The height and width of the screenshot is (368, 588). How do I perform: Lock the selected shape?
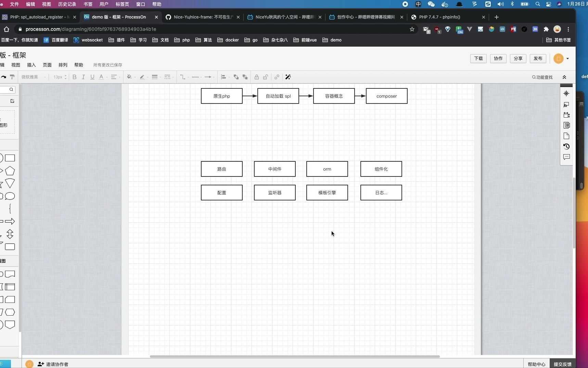click(x=257, y=77)
